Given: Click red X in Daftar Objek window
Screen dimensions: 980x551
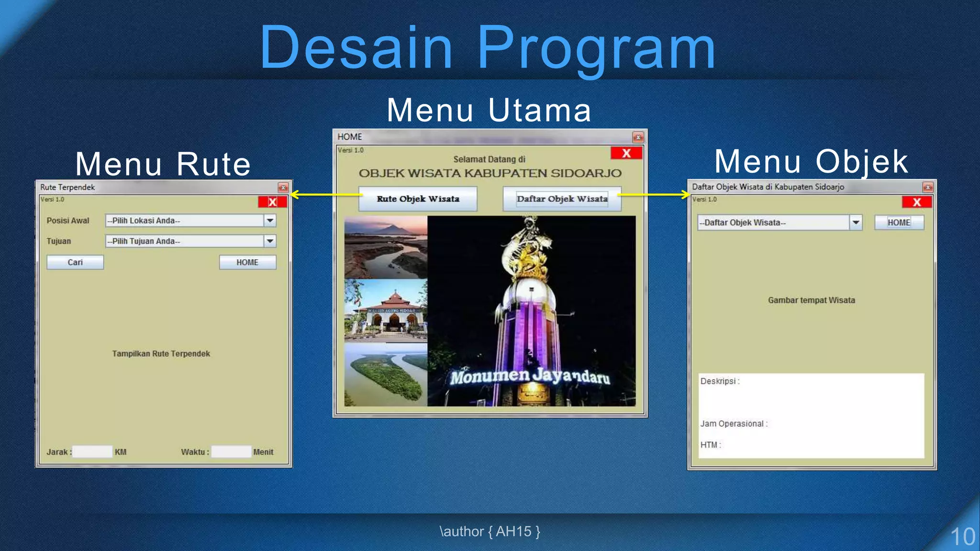Looking at the screenshot, I should 916,202.
